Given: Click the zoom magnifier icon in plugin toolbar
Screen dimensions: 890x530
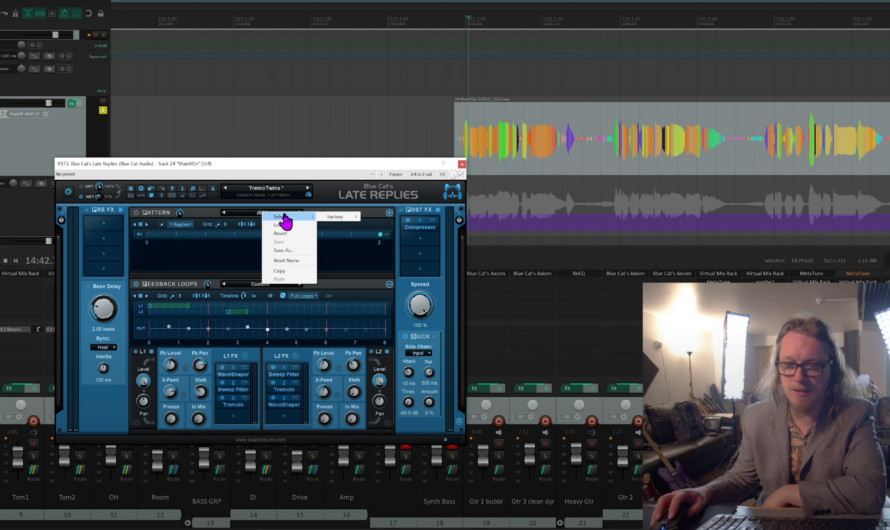Looking at the screenshot, I should 192,188.
